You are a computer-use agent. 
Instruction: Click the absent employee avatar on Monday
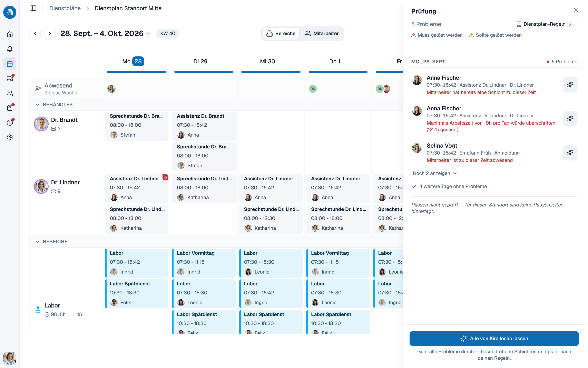click(111, 89)
